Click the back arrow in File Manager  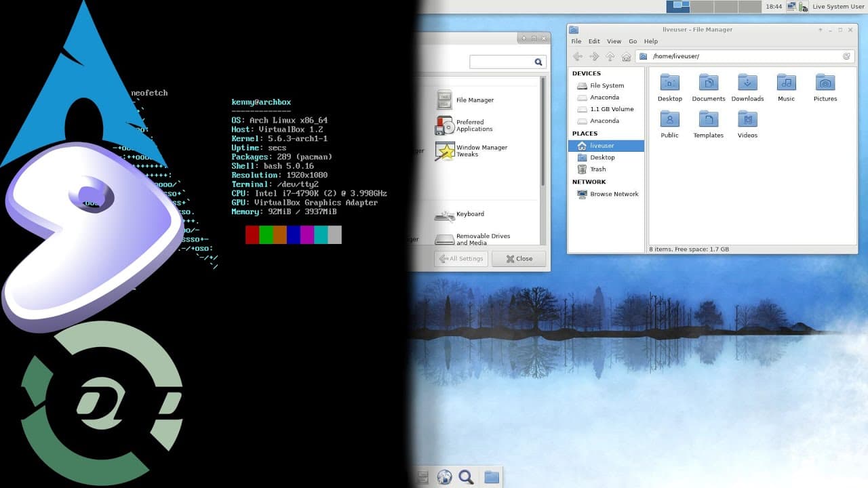pos(577,57)
